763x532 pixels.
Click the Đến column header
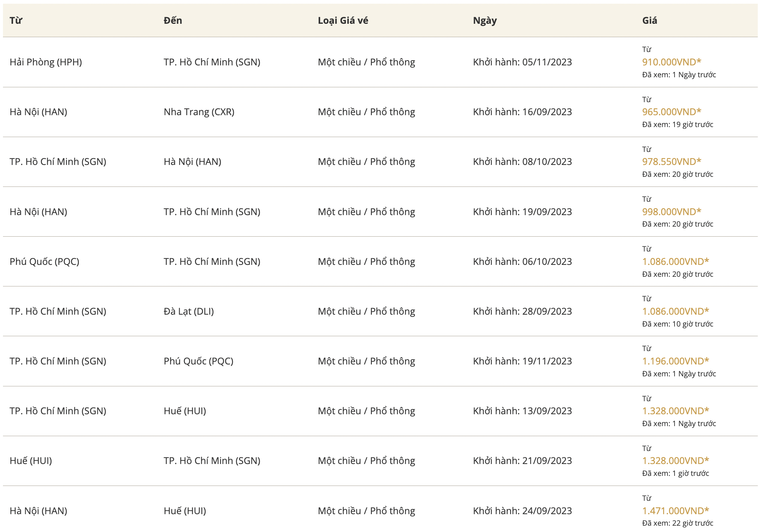173,20
